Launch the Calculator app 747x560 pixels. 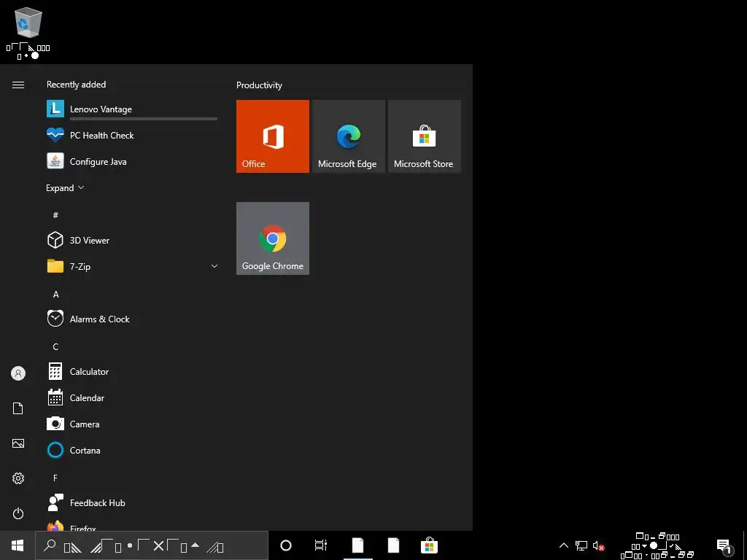tap(132, 371)
